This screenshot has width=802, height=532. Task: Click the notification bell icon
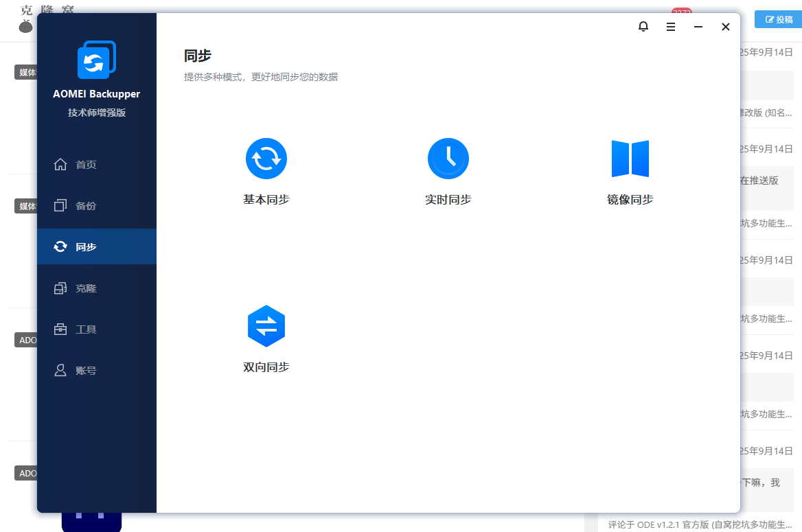643,27
